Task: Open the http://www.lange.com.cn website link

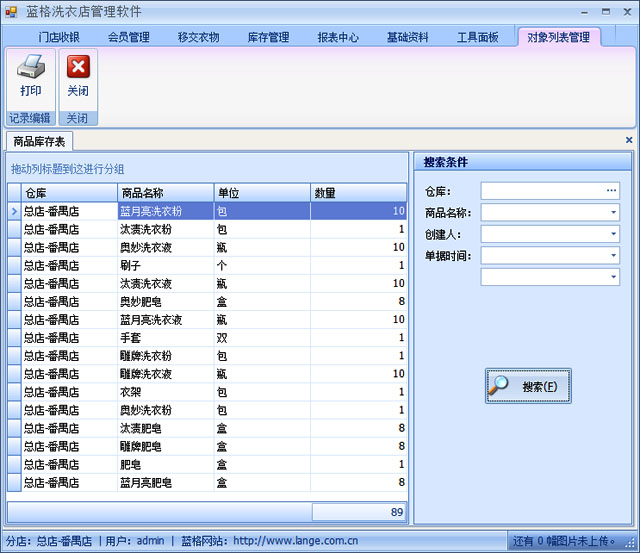Action: (x=296, y=541)
